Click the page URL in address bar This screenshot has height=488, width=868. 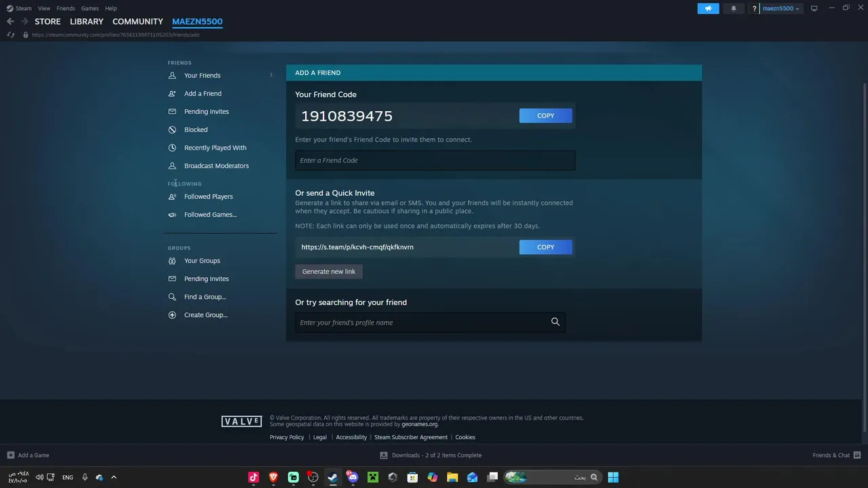(x=115, y=35)
